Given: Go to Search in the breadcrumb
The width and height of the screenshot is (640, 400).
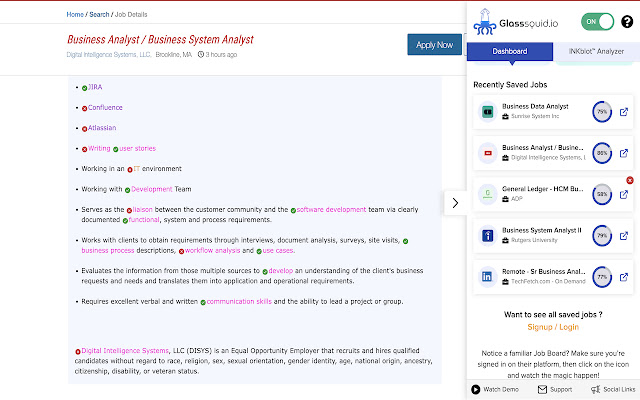Looking at the screenshot, I should [x=99, y=15].
